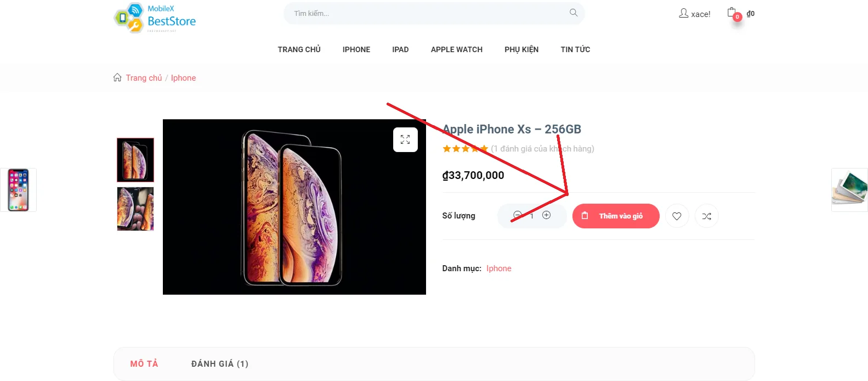Select the MÔ TẢ tab
Screen dimensions: 868x381
coord(144,364)
